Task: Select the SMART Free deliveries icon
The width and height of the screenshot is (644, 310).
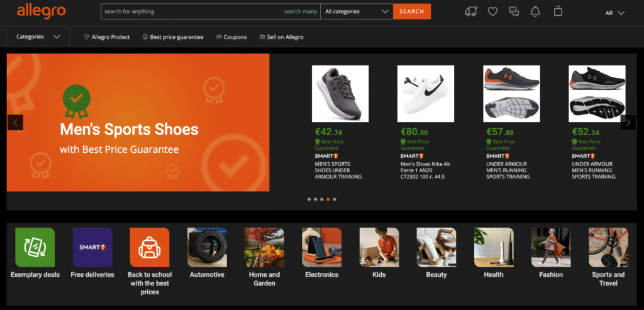Action: tap(92, 248)
